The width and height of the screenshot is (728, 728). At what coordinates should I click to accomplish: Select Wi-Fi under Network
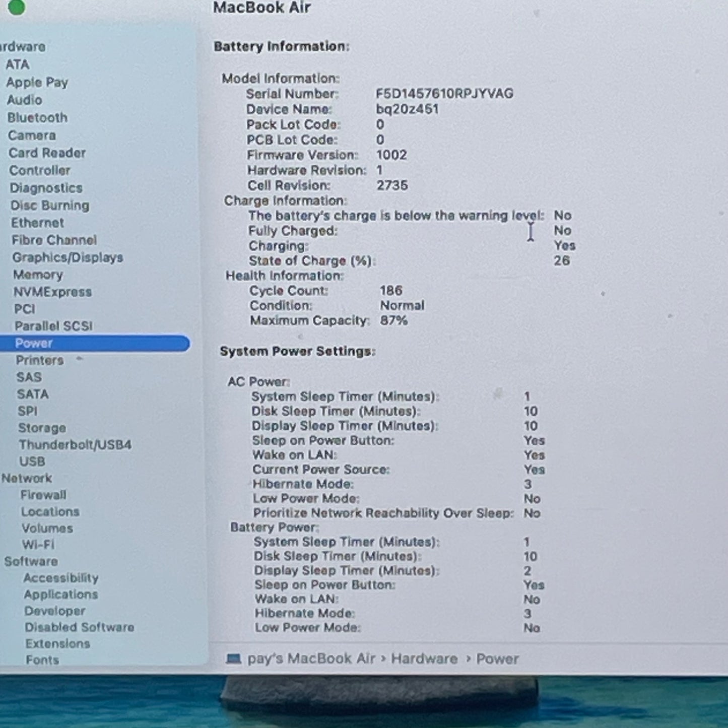tap(38, 545)
